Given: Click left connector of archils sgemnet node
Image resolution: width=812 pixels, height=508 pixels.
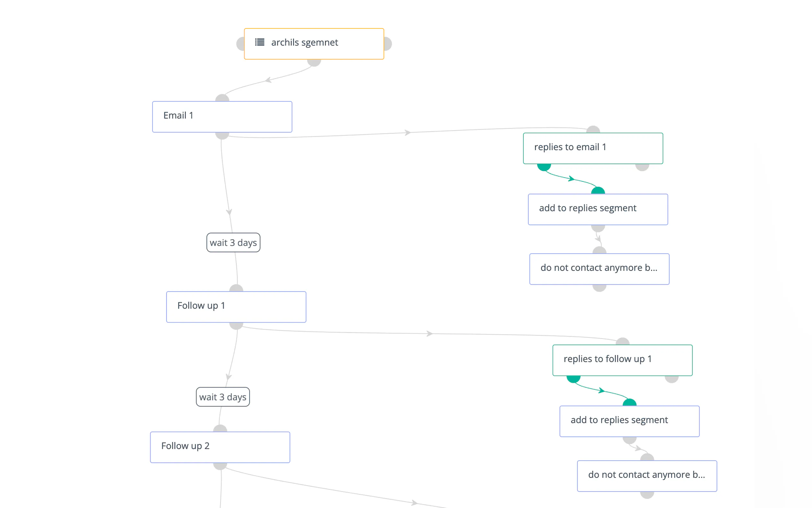Looking at the screenshot, I should [240, 44].
